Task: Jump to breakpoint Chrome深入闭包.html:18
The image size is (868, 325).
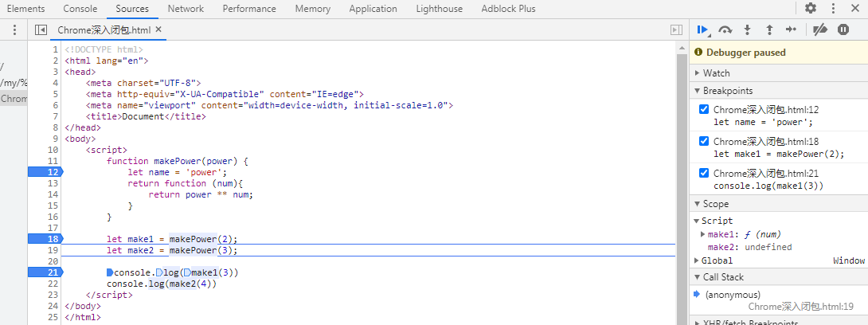Action: [x=766, y=141]
